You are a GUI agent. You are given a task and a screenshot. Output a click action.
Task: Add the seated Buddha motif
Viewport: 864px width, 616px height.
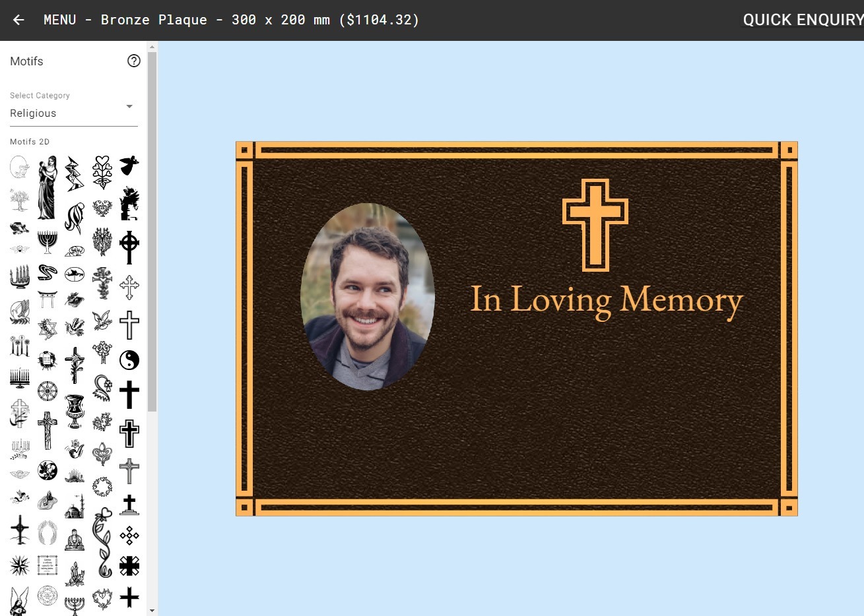point(75,540)
